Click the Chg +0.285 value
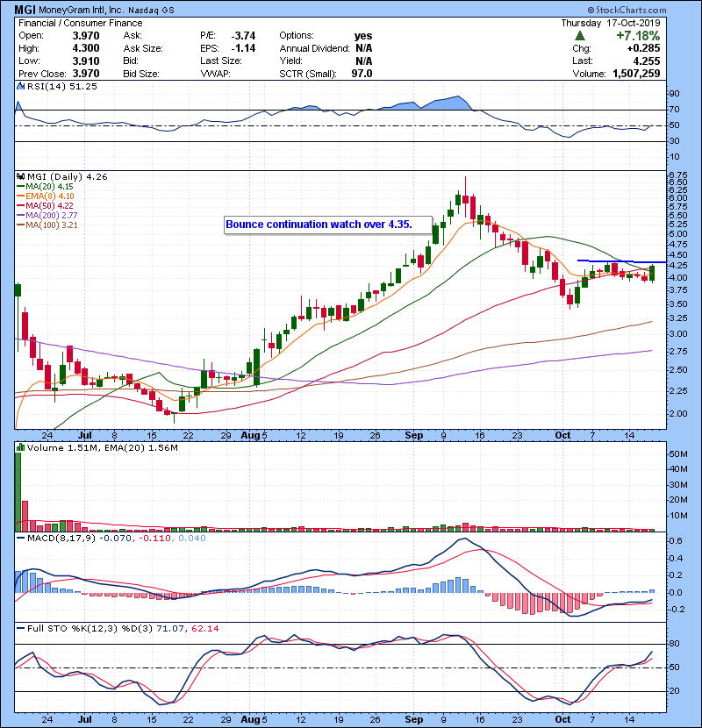This screenshot has height=728, width=702. 643,48
